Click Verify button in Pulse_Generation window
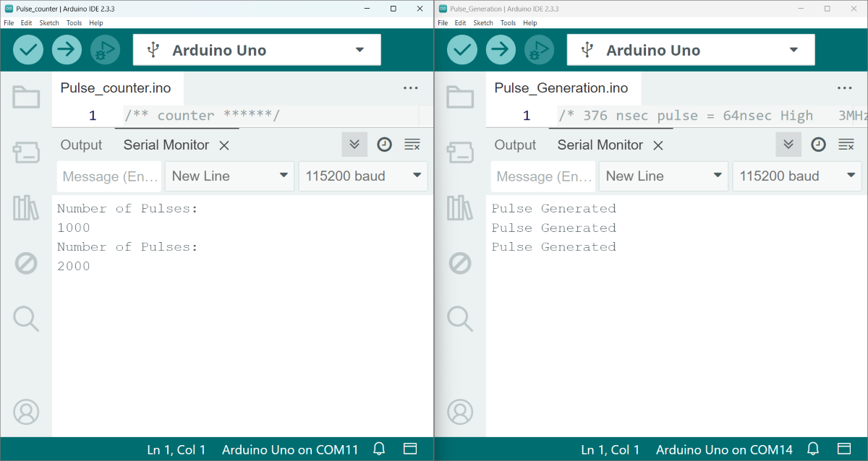Image resolution: width=868 pixels, height=461 pixels. [462, 50]
